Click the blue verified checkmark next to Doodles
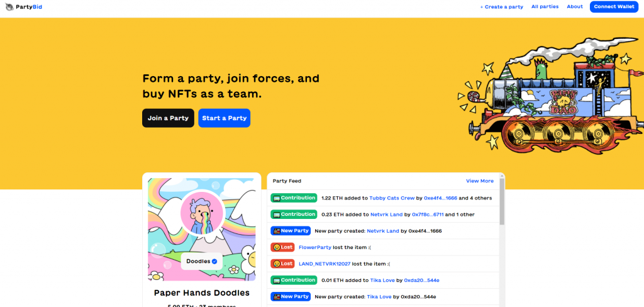644x307 pixels. coord(214,261)
